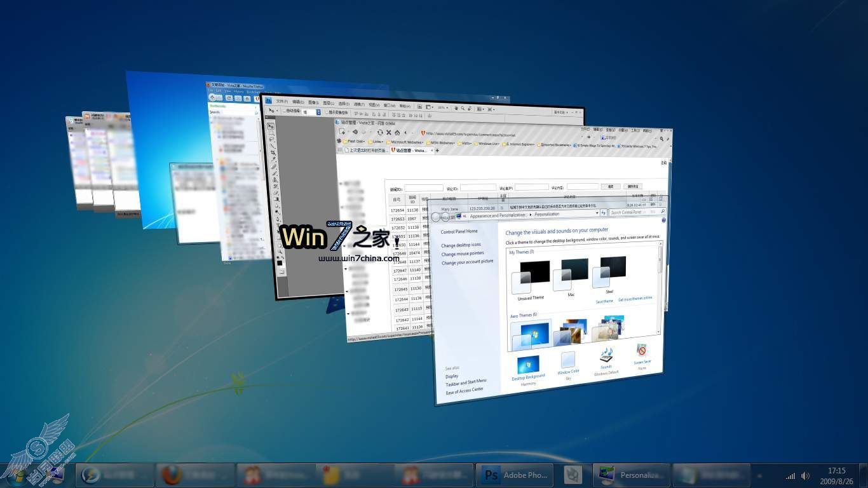
Task: Click table cell 172641
Action: pyautogui.click(x=402, y=328)
